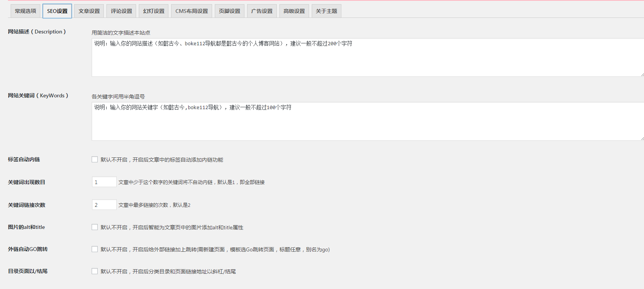
Task: Grab the resize handle of the Description textarea
Action: click(x=642, y=75)
